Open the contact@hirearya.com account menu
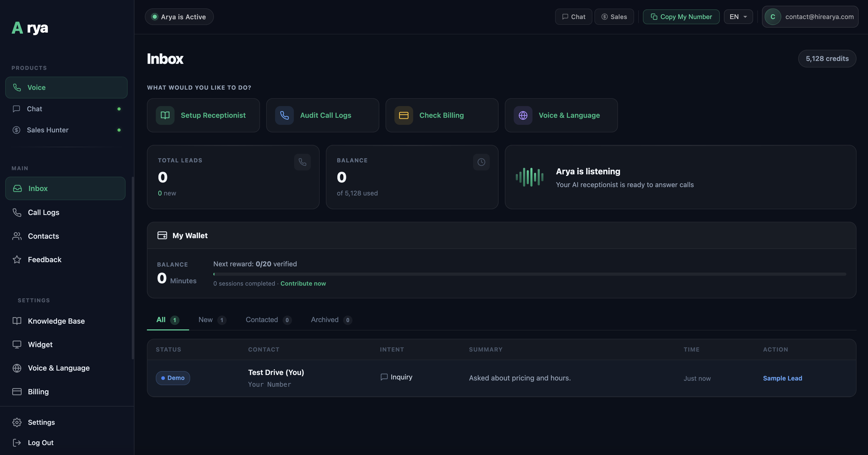Viewport: 868px width, 455px height. [x=810, y=16]
